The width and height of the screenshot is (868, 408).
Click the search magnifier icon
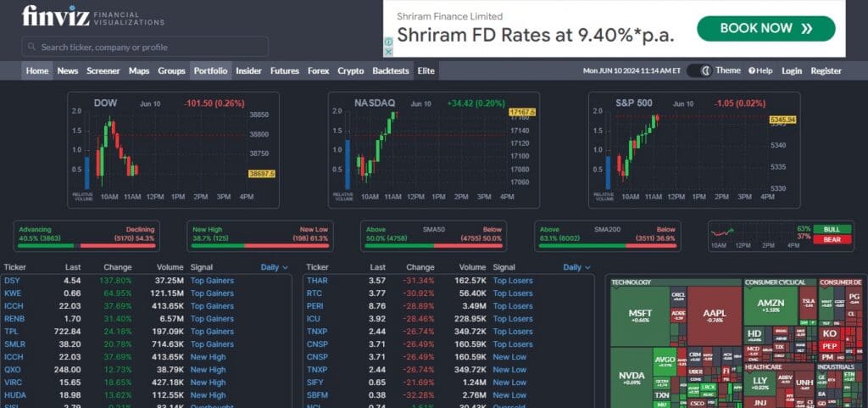tap(31, 47)
